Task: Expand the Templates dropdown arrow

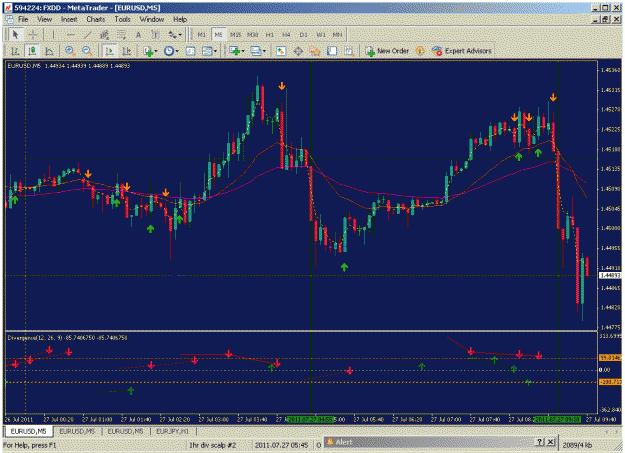Action: tap(215, 51)
